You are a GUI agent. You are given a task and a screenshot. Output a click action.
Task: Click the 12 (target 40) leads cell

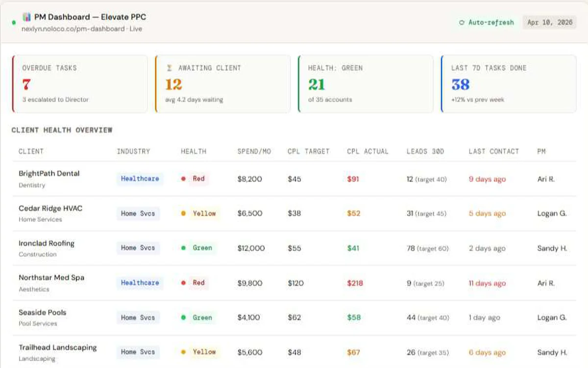(427, 179)
